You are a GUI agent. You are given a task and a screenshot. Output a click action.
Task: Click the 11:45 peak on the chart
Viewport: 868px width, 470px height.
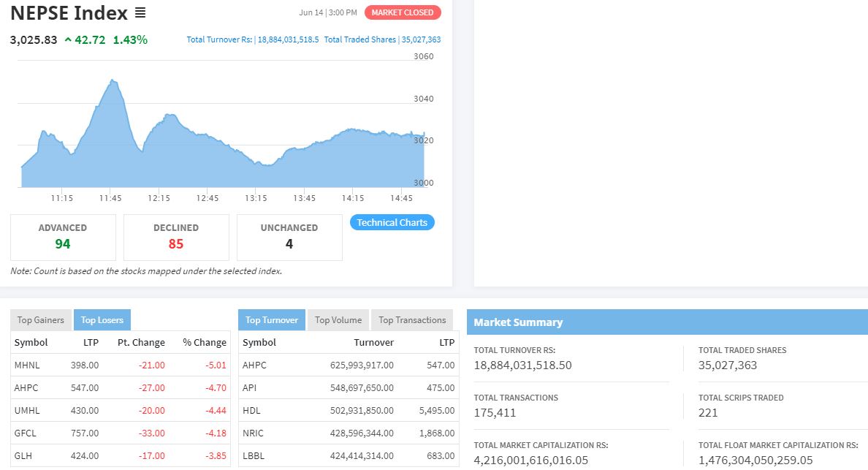pyautogui.click(x=113, y=81)
